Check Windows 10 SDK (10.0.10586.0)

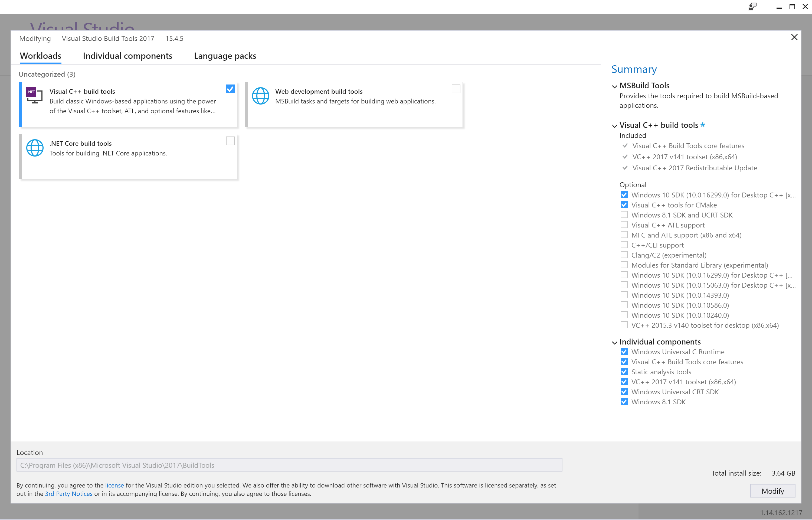(x=624, y=305)
